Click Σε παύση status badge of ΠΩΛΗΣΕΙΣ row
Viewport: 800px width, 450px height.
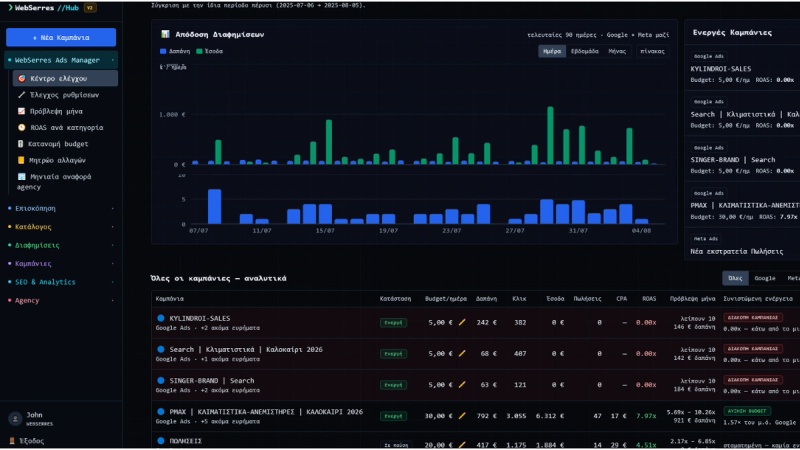[x=396, y=445]
